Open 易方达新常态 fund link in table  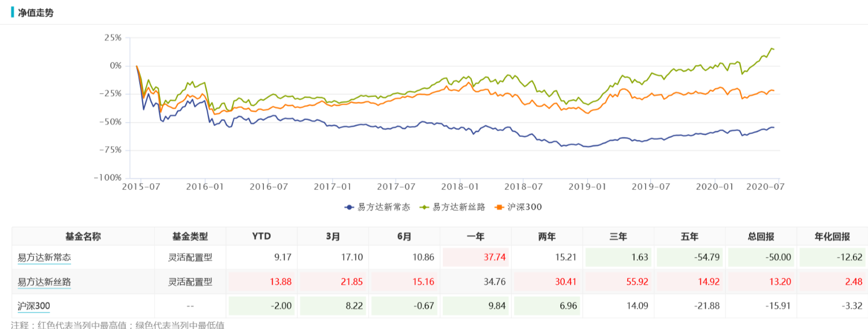tap(44, 257)
